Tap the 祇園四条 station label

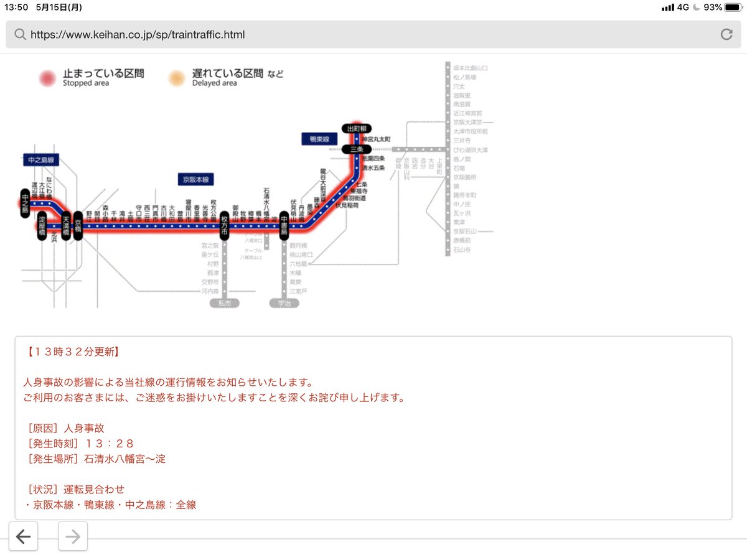click(x=374, y=159)
